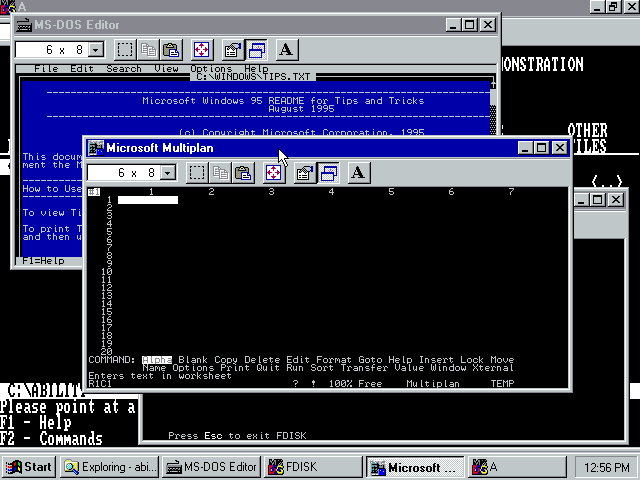Select Alpha command in Multiplan

pyautogui.click(x=157, y=360)
